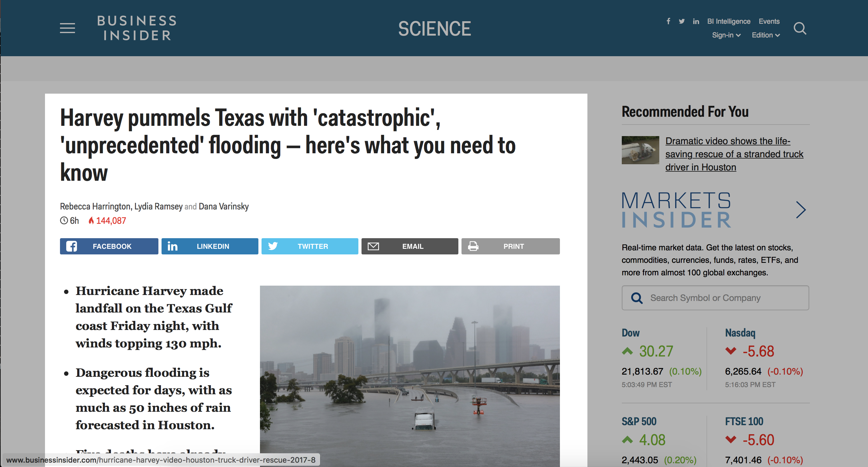Click the FTSE 100 value 7,401.46
The image size is (868, 467).
[x=743, y=460]
